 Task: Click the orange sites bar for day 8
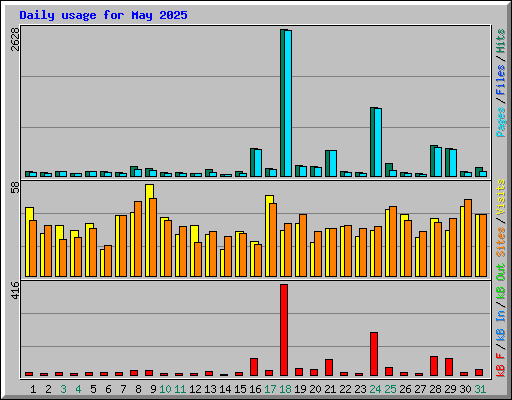click(138, 239)
